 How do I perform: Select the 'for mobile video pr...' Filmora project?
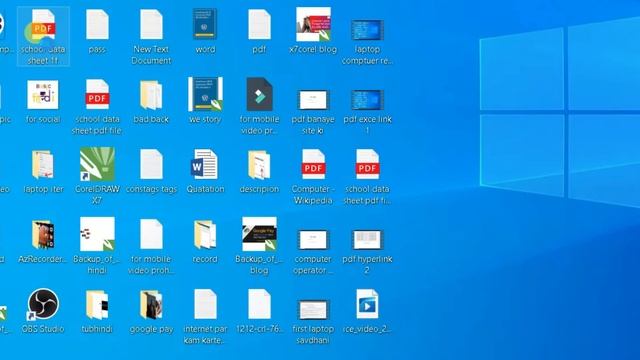click(x=259, y=94)
